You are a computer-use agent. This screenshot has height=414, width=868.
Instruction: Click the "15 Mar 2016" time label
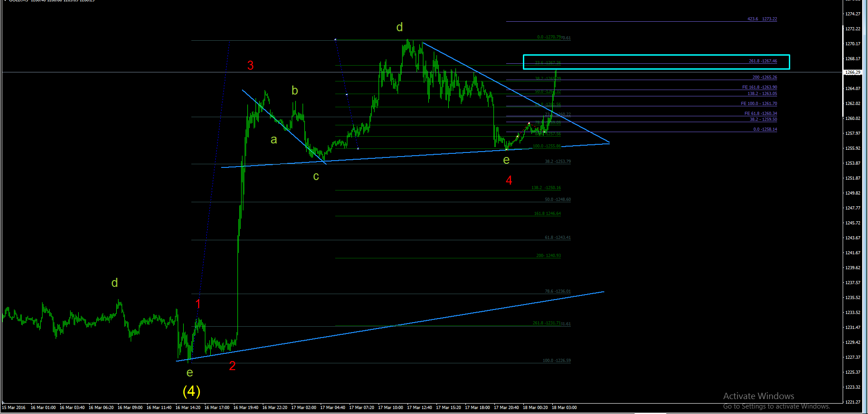click(14, 408)
